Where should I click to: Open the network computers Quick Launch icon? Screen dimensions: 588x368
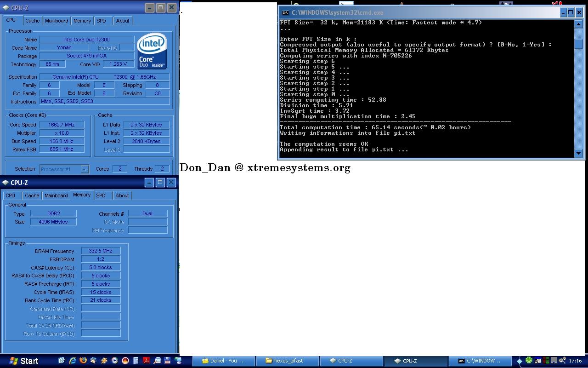click(178, 361)
